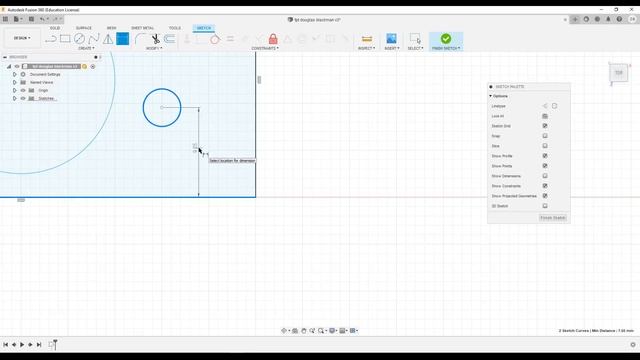Click the Insert image icon
This screenshot has width=640, height=360.
(391, 38)
